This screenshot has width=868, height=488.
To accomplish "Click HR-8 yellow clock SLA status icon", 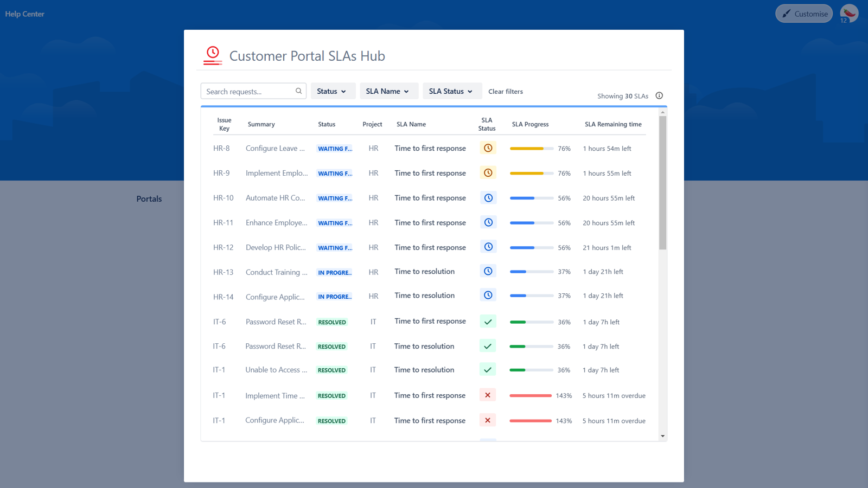I will [x=488, y=148].
